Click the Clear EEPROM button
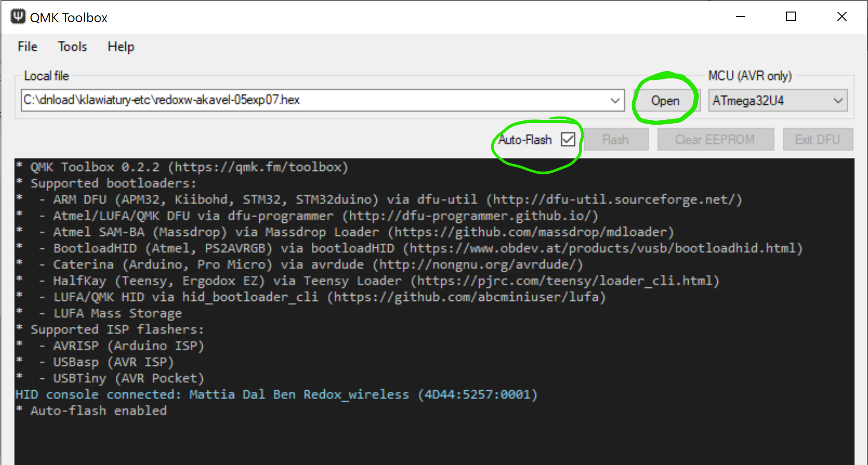This screenshot has height=465, width=868. click(715, 140)
